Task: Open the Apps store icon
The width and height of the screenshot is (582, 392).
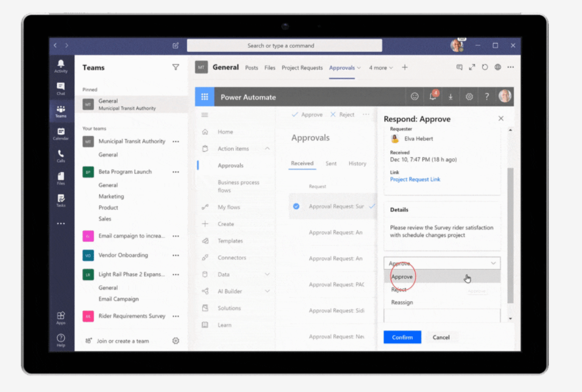Action: click(x=61, y=318)
